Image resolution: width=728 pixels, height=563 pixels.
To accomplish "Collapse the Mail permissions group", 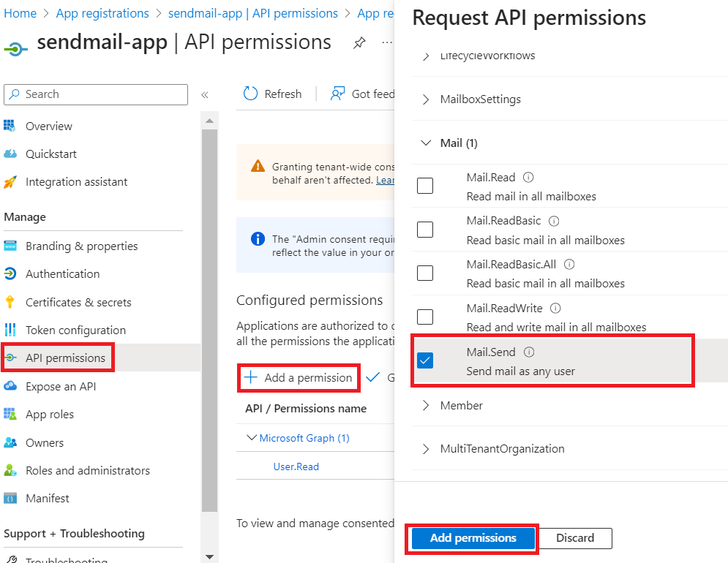I will pos(427,143).
